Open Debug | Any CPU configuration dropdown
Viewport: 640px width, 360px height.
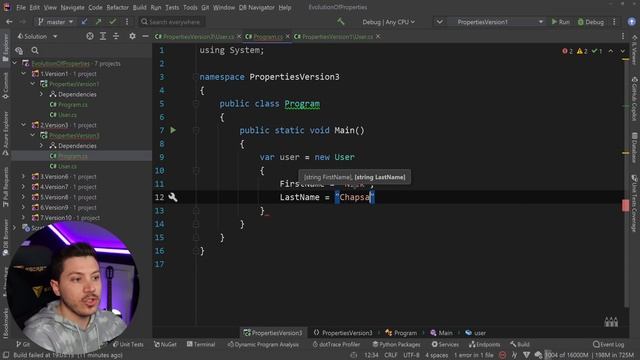coord(389,22)
